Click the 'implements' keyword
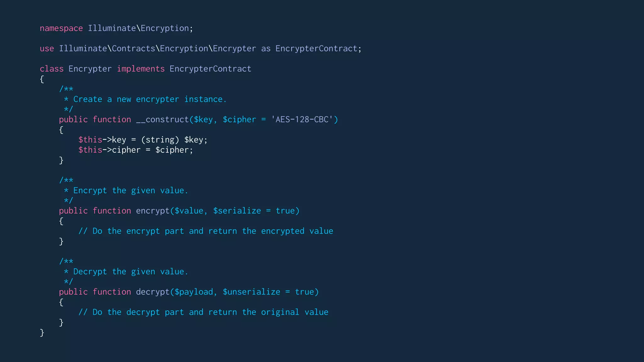The image size is (644, 362). (x=141, y=69)
